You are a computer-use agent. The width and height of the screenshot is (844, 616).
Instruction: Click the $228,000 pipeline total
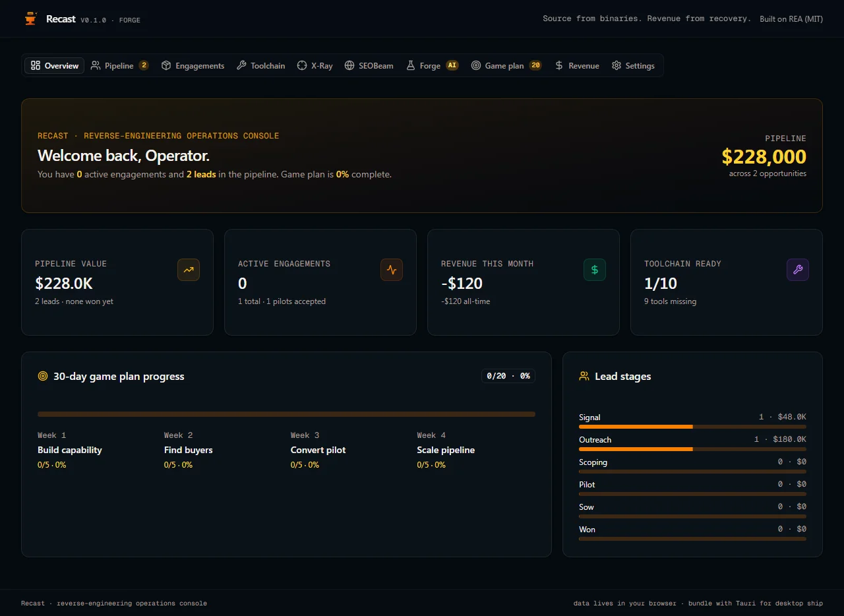click(x=764, y=156)
